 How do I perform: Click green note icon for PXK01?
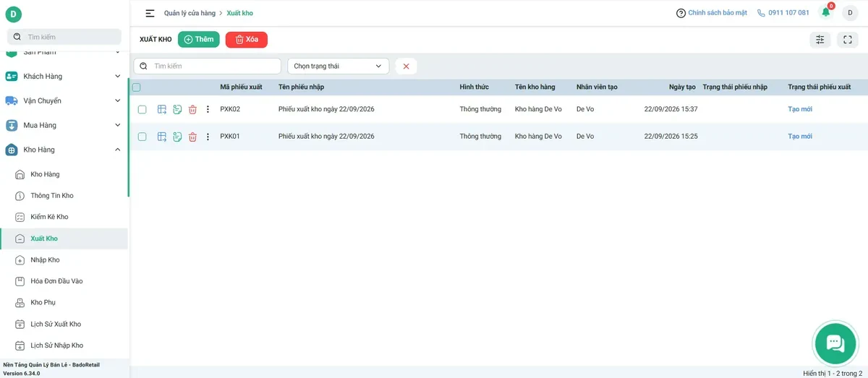pos(177,137)
